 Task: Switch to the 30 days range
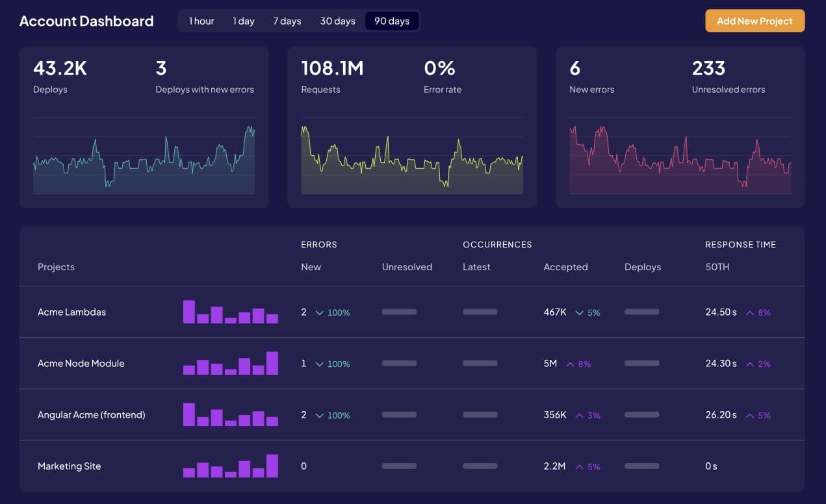tap(337, 21)
